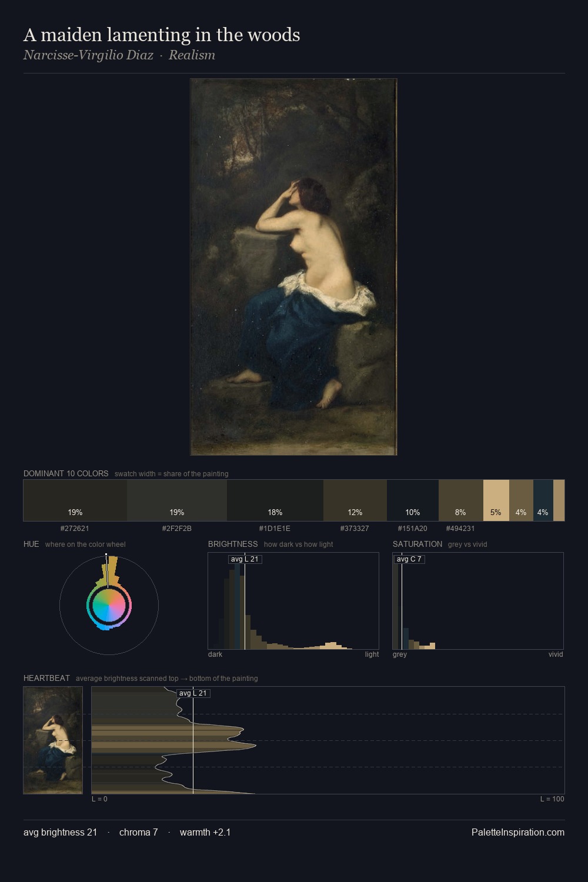Click the hex code text #494231
This screenshot has height=882, width=588.
[x=460, y=529]
